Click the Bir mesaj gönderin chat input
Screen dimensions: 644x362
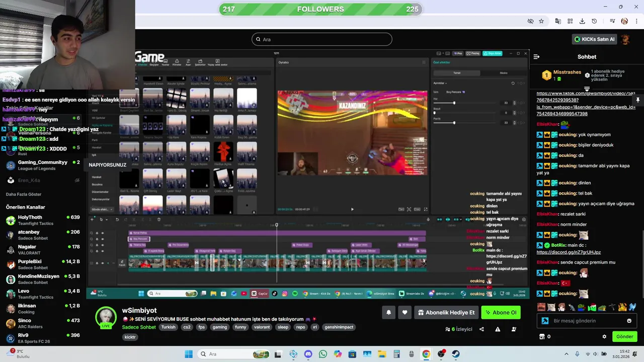pos(586,321)
